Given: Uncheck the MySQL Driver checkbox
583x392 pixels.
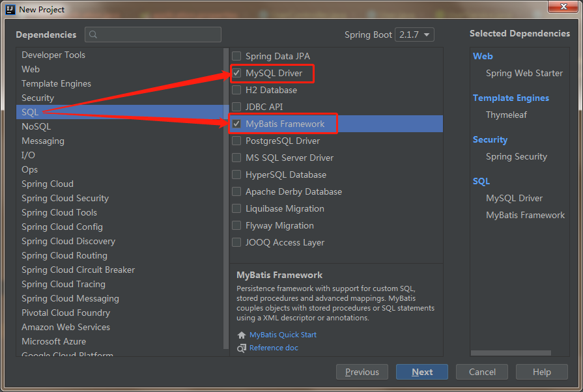Looking at the screenshot, I should (x=236, y=73).
